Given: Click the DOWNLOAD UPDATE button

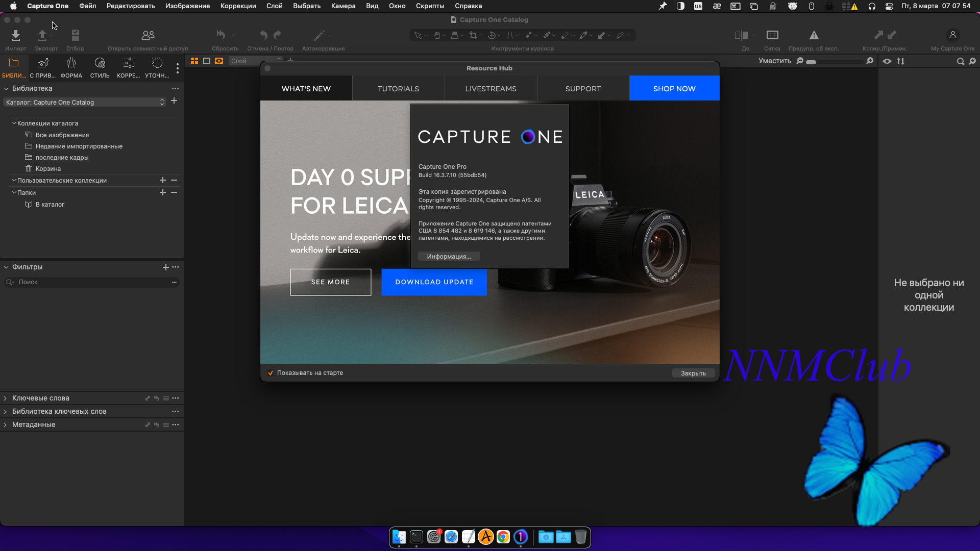Looking at the screenshot, I should (x=434, y=282).
